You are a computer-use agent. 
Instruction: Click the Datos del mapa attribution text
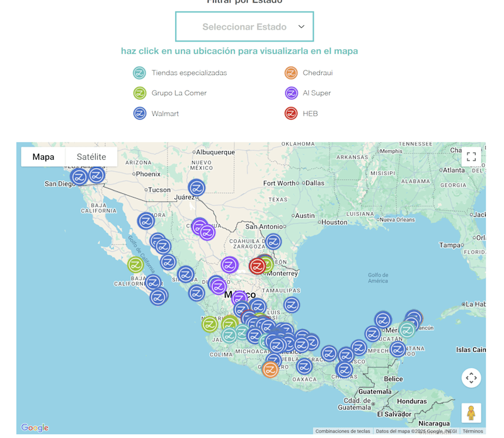(416, 431)
